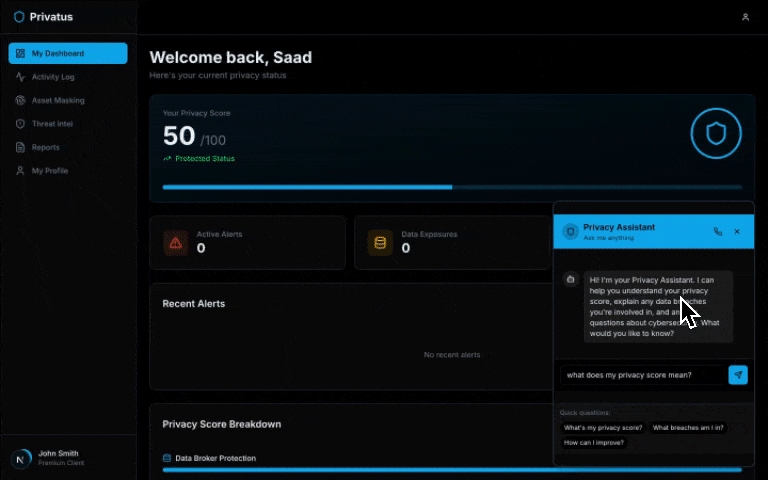Open the user account icon top right

(745, 17)
